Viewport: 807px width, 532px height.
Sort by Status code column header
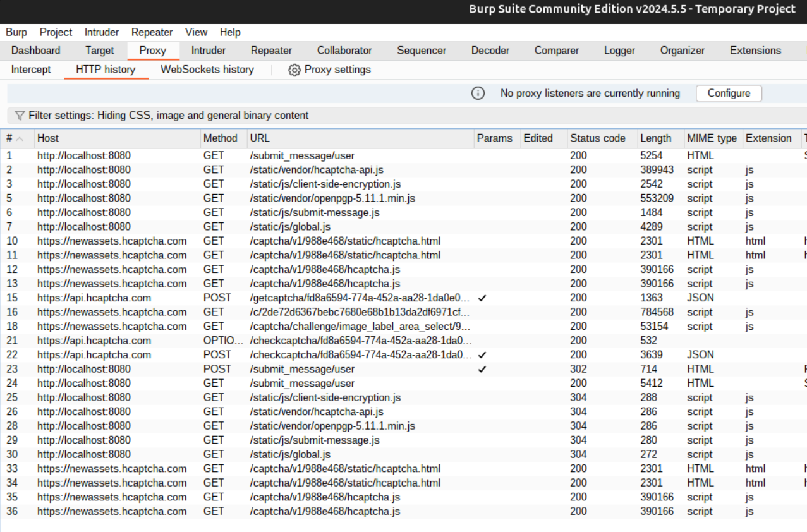click(x=602, y=138)
